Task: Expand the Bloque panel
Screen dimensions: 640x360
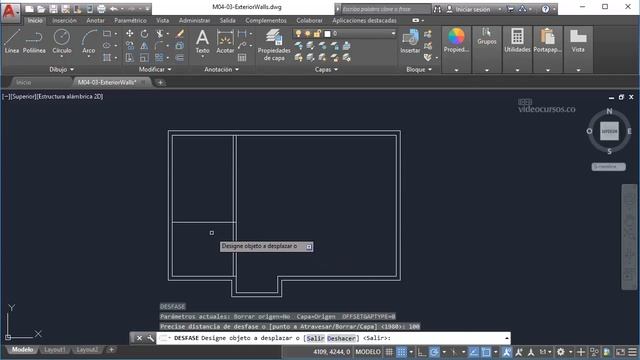Action: [x=419, y=69]
